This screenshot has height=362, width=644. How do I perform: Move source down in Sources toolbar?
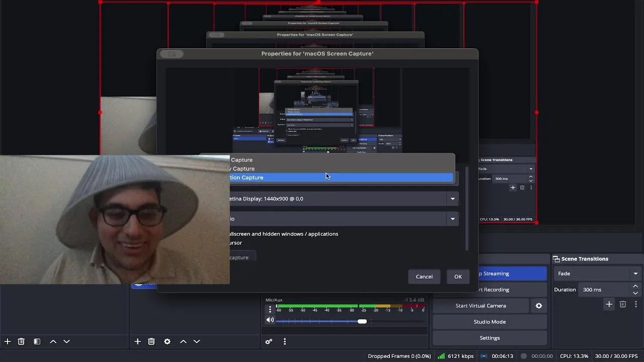click(197, 341)
